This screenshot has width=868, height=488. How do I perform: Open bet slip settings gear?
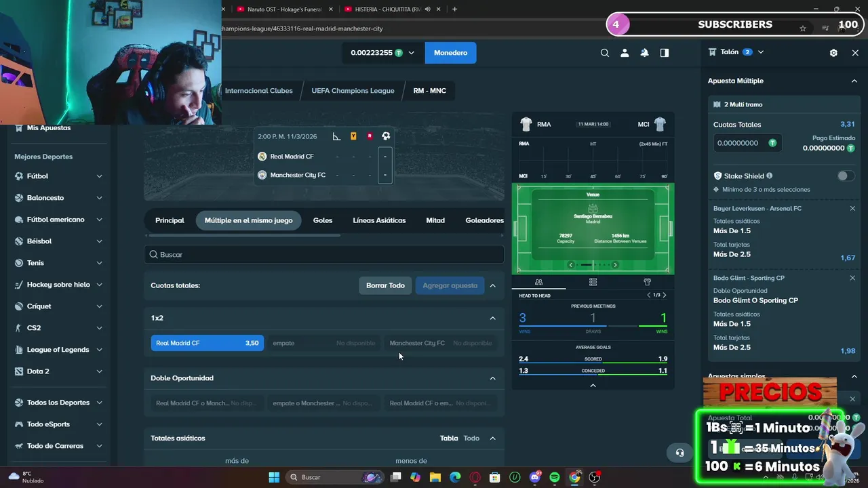point(833,53)
